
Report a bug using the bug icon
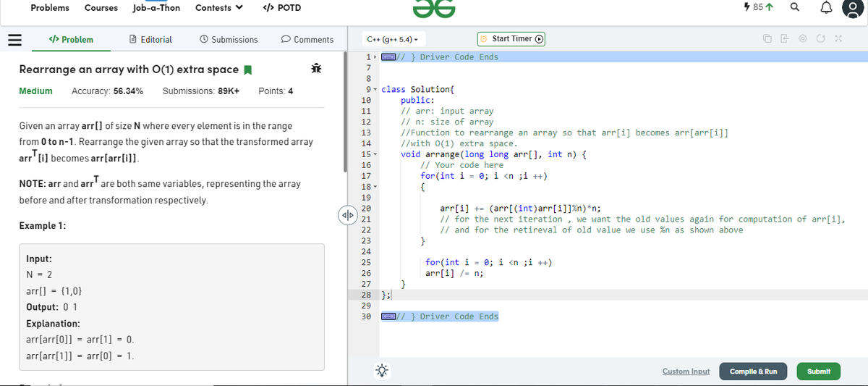coord(315,69)
